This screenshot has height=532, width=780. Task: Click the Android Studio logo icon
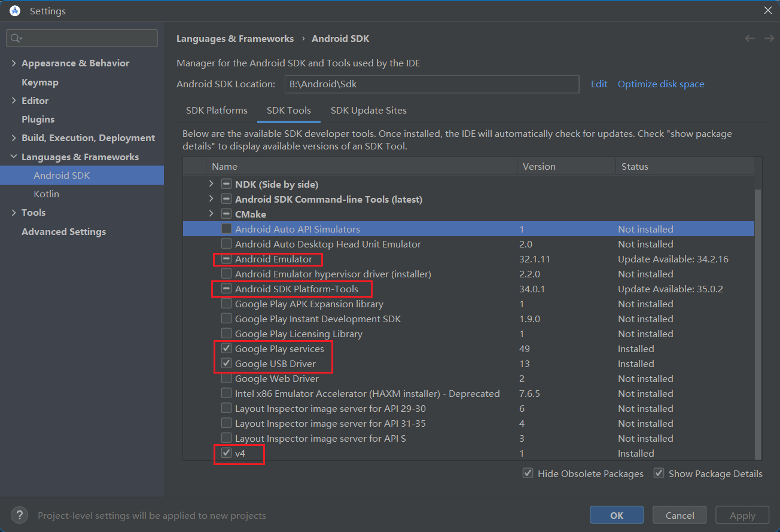(x=15, y=11)
